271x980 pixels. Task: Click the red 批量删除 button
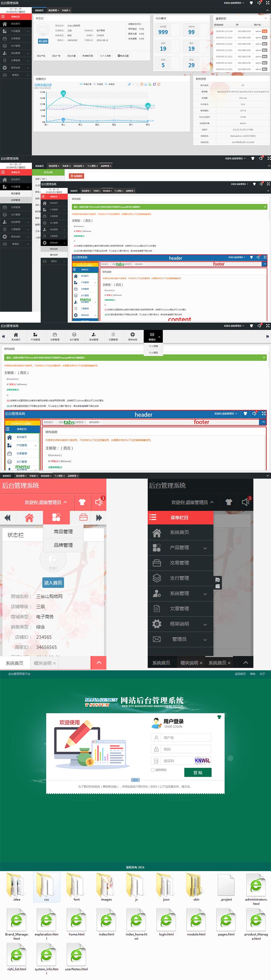click(77, 176)
